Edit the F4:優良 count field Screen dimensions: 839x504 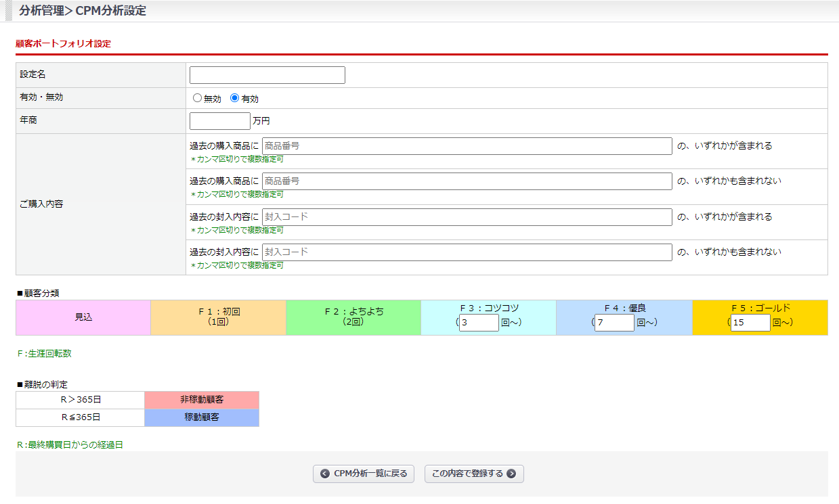614,323
